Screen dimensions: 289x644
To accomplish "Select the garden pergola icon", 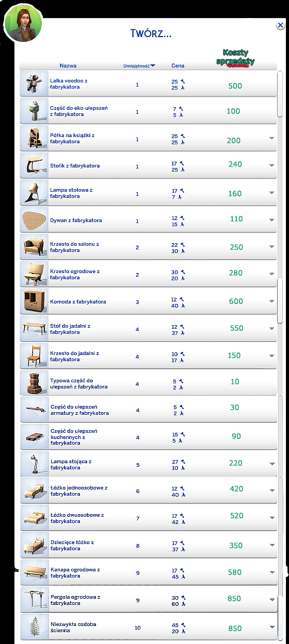I will (35, 600).
